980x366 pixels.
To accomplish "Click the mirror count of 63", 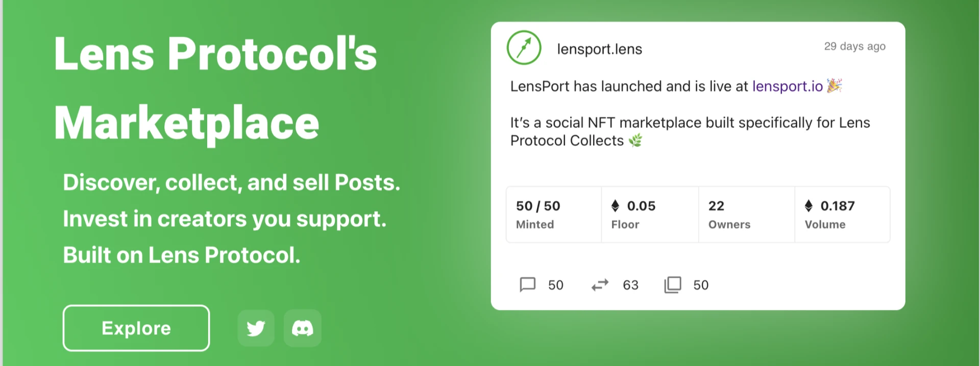I will tap(630, 285).
